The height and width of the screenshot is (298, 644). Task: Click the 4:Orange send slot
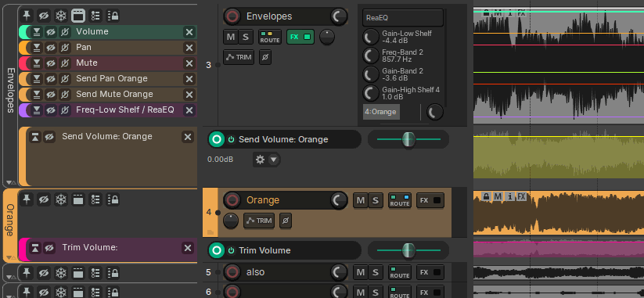381,112
